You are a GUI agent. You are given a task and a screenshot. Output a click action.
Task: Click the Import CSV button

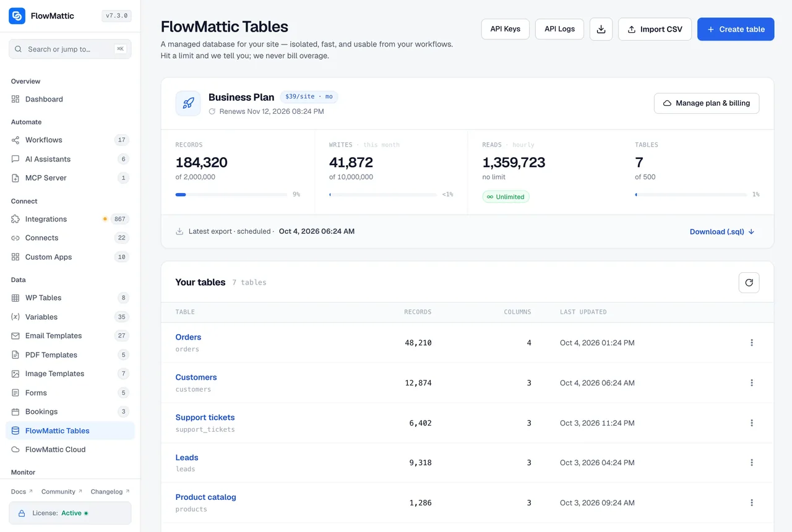tap(655, 29)
